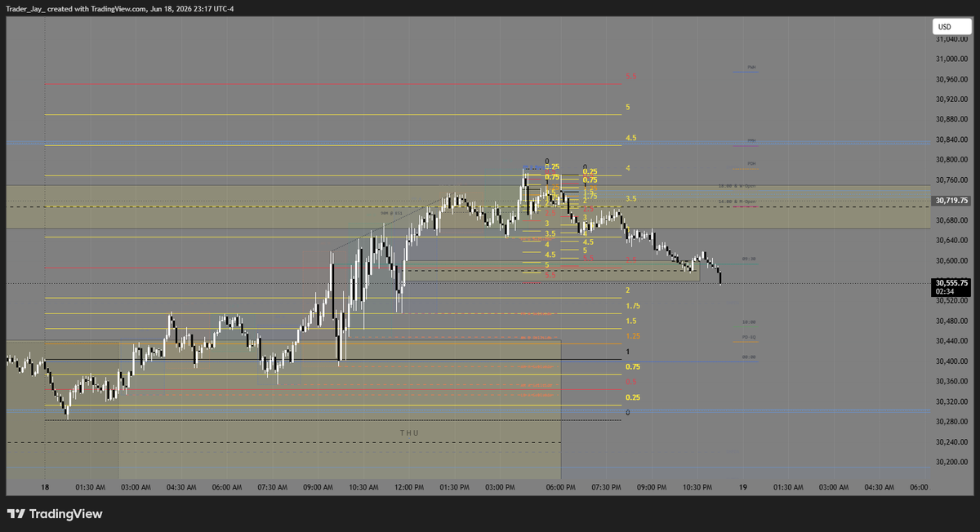Select the 30,719.75 price level label
980x532 pixels.
(x=952, y=200)
